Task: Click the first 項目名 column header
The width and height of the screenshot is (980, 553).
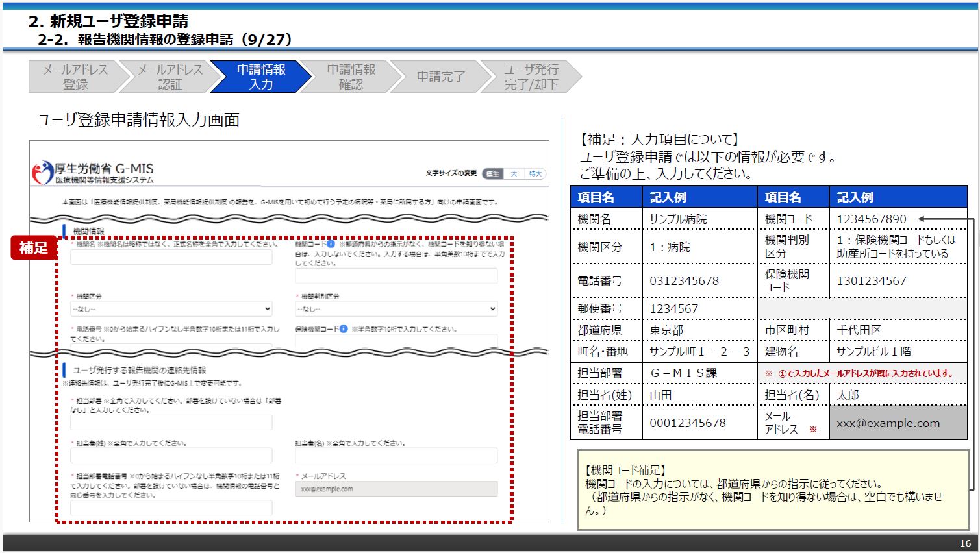Action: (606, 197)
